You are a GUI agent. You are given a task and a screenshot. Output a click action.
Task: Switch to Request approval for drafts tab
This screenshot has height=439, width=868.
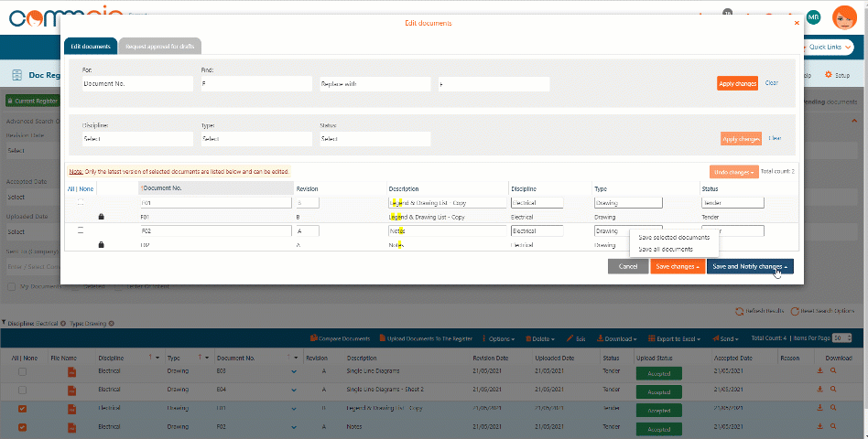coord(160,47)
